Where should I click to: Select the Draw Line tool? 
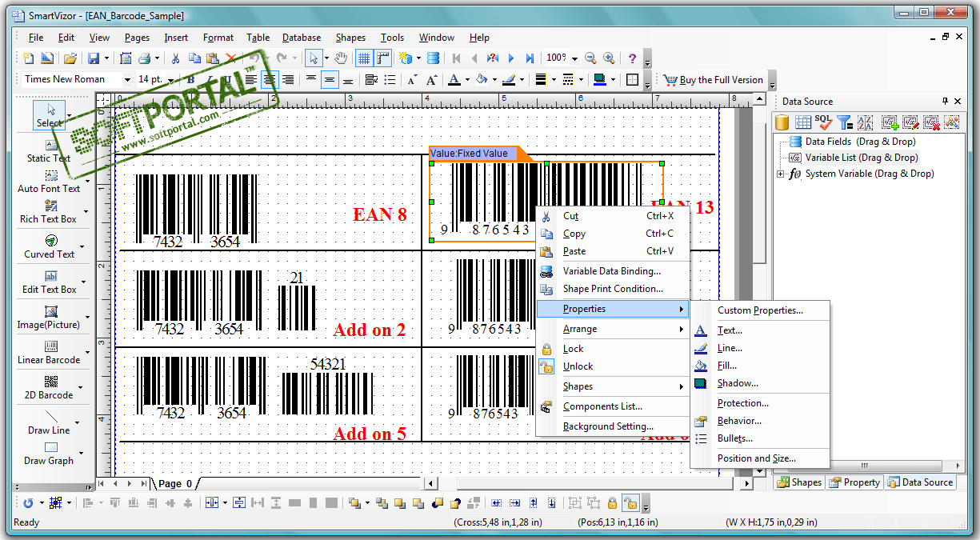pos(49,422)
